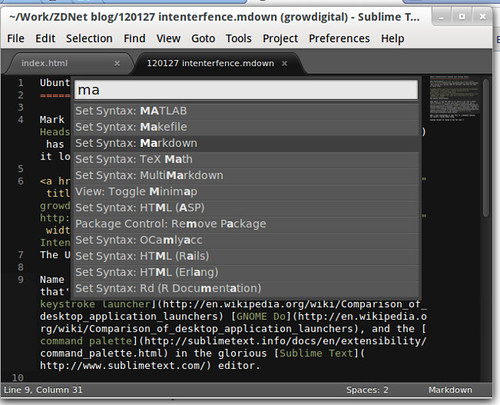The height and width of the screenshot is (405, 500).
Task: Open the Tools menu
Action: 238,39
